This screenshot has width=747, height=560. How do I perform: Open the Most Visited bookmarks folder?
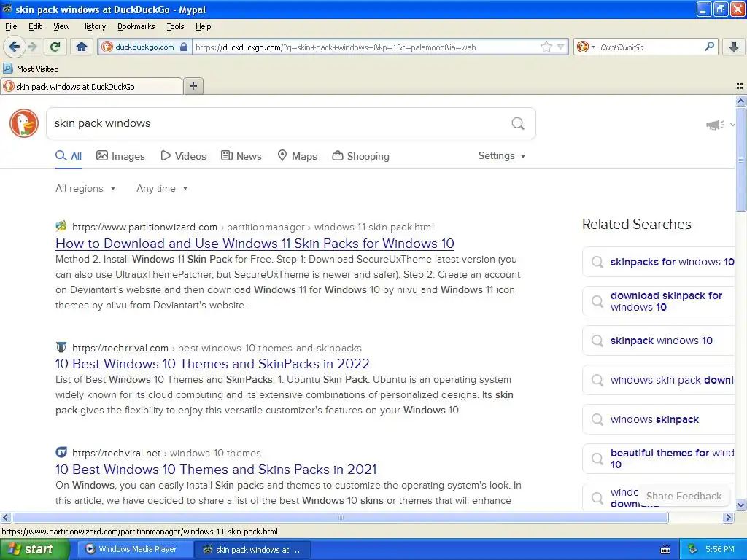point(31,69)
